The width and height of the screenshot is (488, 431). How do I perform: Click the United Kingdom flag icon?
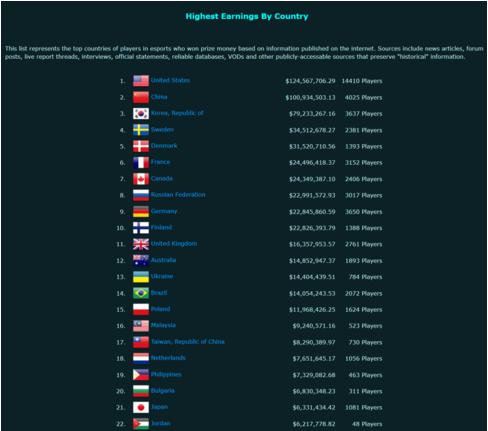click(x=141, y=244)
